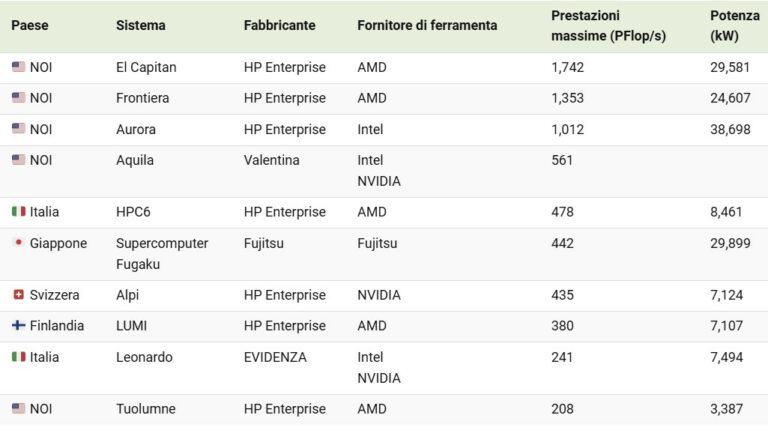Viewport: 768px width, 436px height.
Task: Select the Sistema column header
Action: (141, 25)
